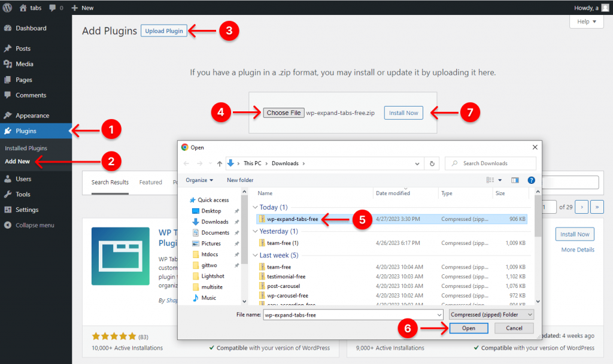This screenshot has height=364, width=613.
Task: Collapse the Yesterday (1) group
Action: (255, 231)
